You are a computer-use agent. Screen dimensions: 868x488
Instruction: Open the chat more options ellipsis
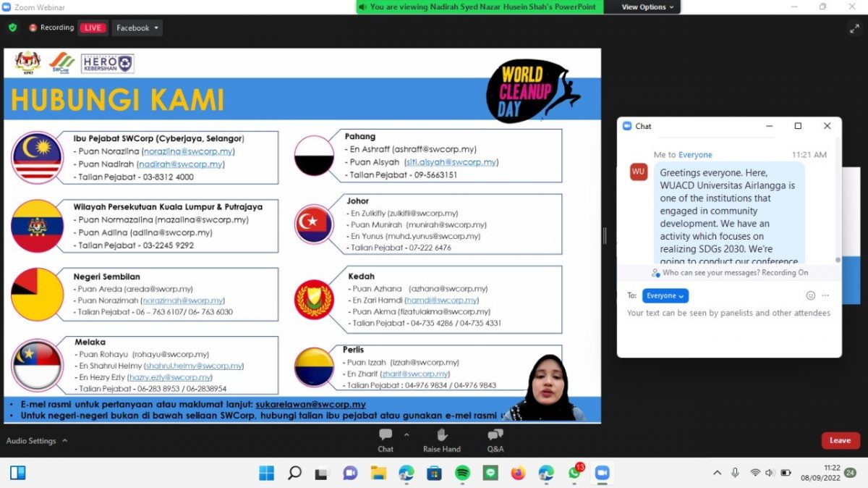tap(825, 295)
